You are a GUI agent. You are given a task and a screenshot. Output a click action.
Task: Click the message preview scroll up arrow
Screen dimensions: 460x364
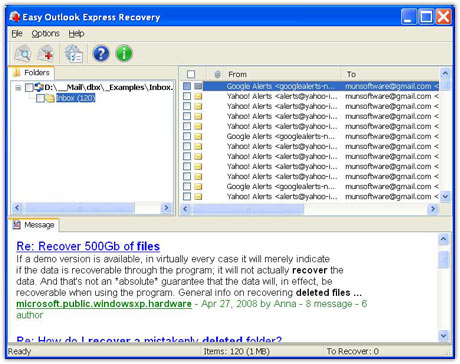click(x=444, y=239)
